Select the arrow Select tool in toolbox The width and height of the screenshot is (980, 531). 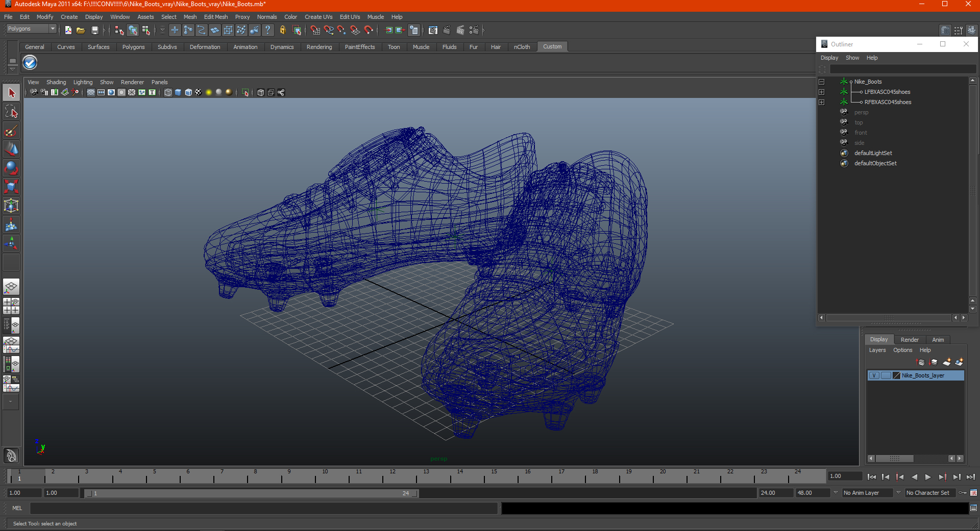(x=11, y=93)
